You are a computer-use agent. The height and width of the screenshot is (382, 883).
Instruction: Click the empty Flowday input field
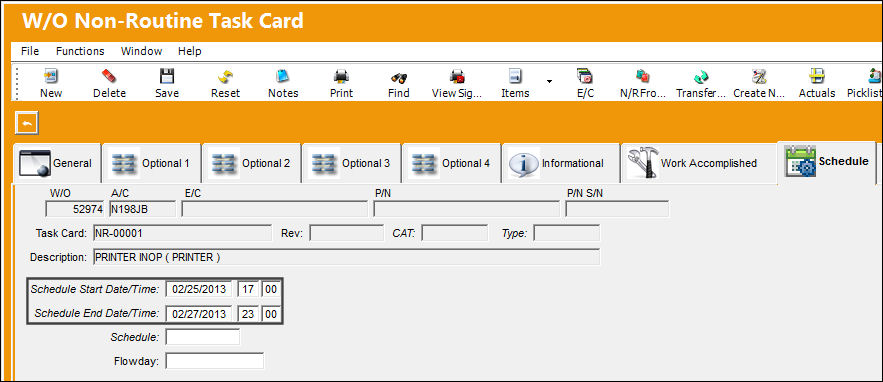(215, 361)
